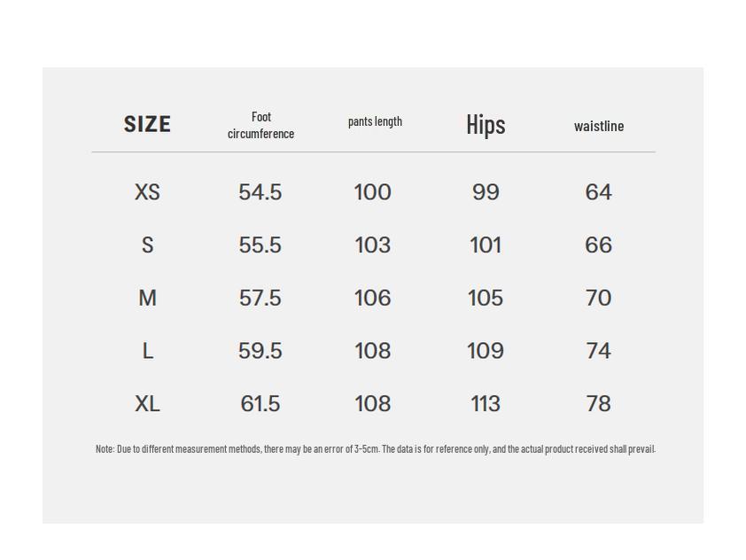Select waistline value 78 for XL
The height and width of the screenshot is (560, 746).
click(599, 404)
